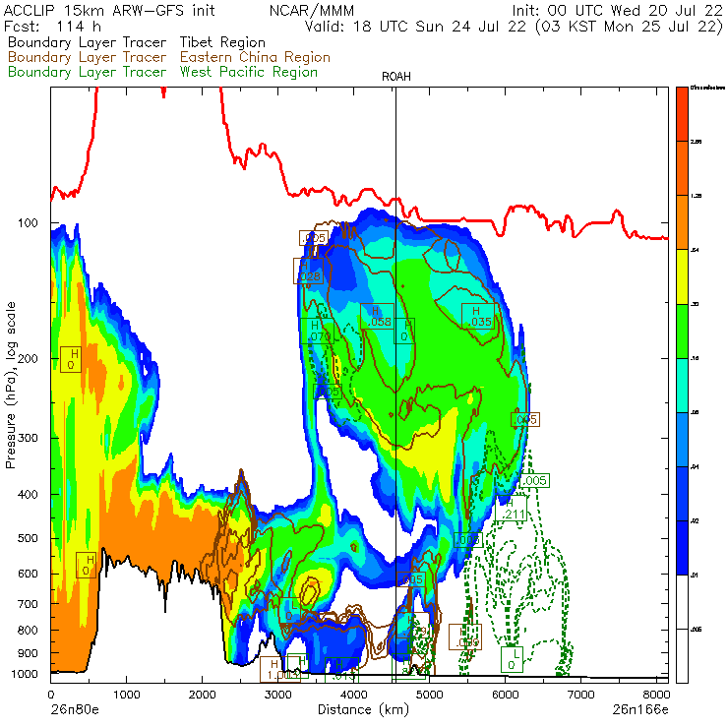Click the '2.56' colorbar value label
Viewport: 728px width, 728px height.
point(696,142)
